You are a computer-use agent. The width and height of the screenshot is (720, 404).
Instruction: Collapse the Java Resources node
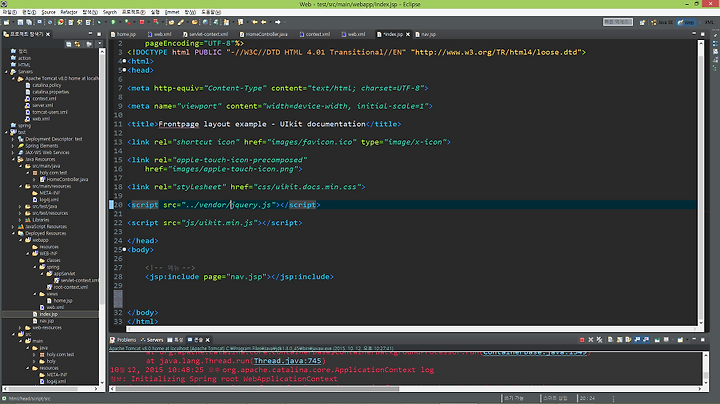[13, 159]
